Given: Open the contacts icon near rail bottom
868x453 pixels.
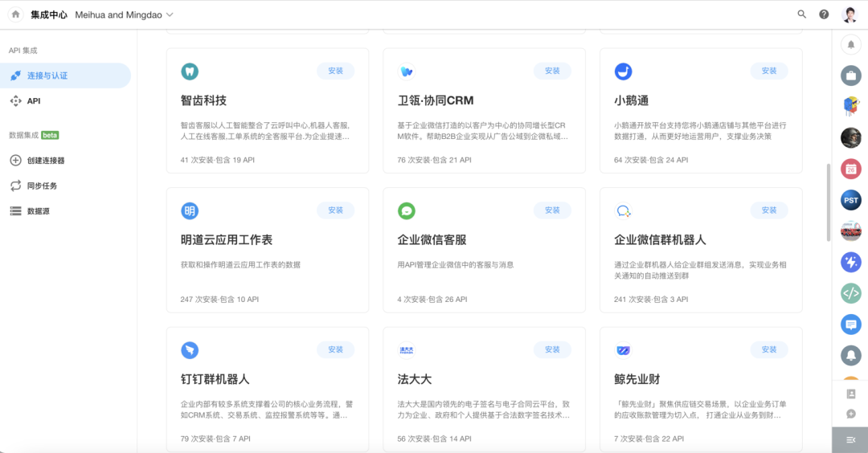Looking at the screenshot, I should [x=851, y=394].
